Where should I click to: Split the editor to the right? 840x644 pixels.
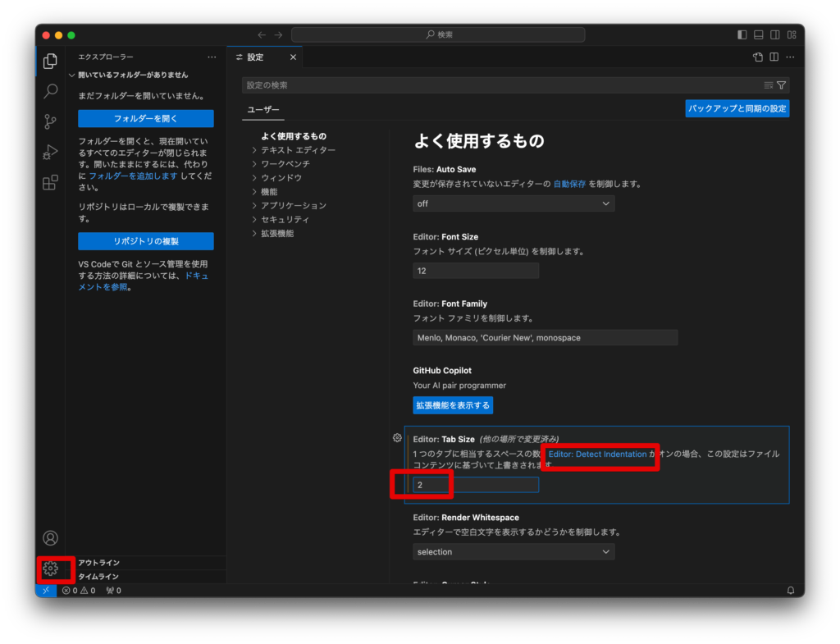(774, 57)
